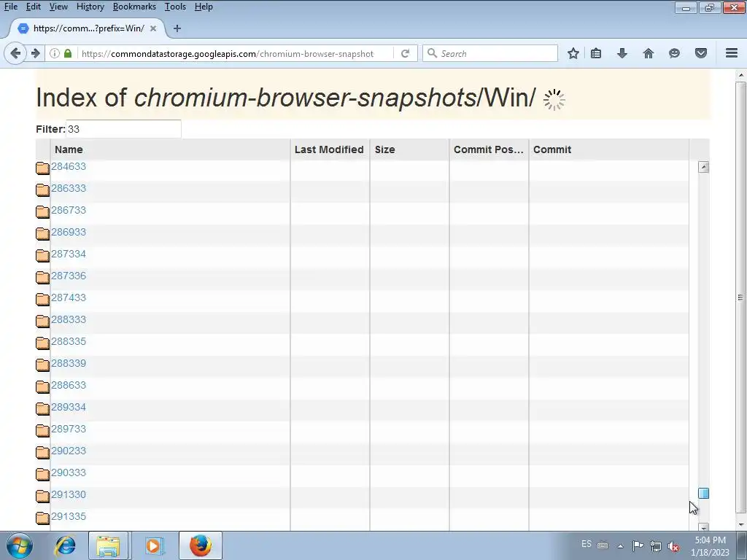Open folder link 291335
This screenshot has height=560, width=747.
(69, 517)
